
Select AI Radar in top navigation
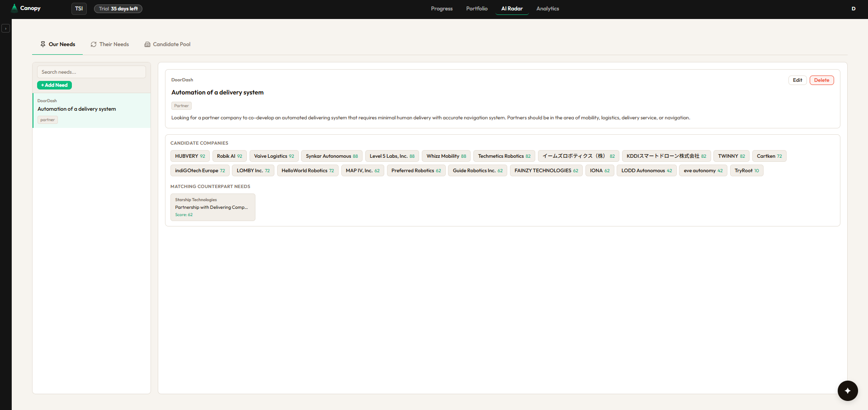(512, 9)
